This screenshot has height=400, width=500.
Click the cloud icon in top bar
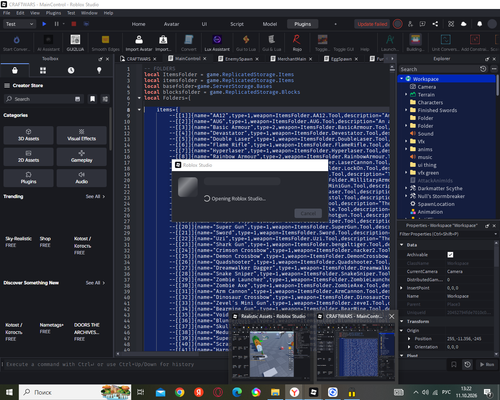[463, 24]
